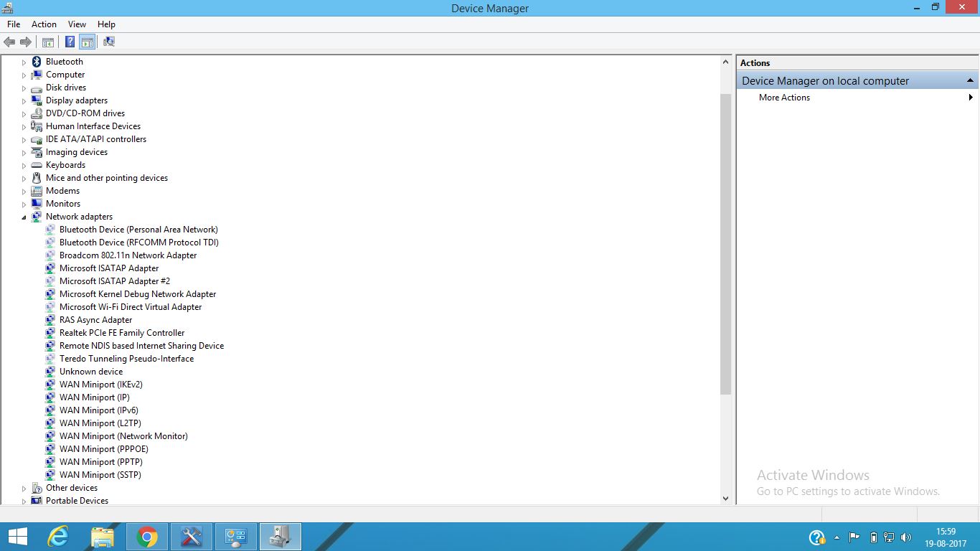Open the Windows Start button
This screenshot has width=980, height=551.
tap(17, 537)
